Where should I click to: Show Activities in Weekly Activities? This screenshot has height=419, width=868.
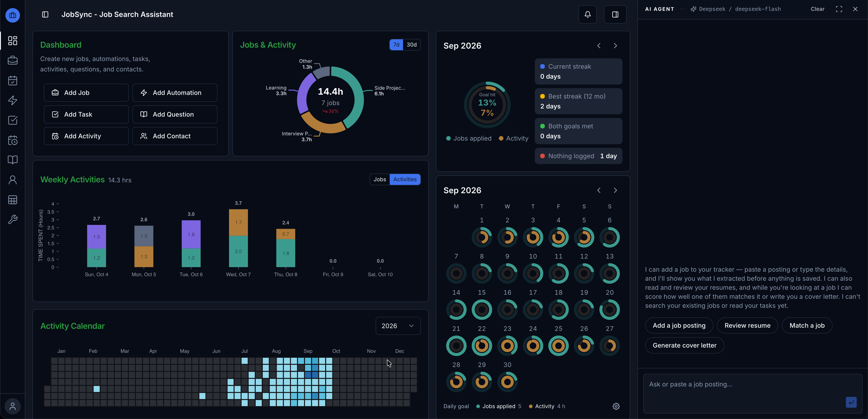click(x=405, y=179)
